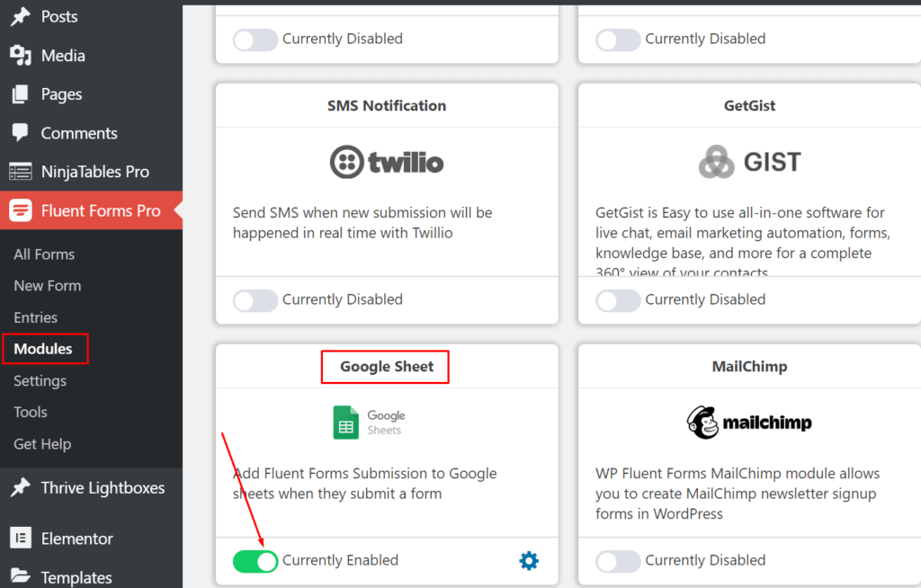Open Fluent Forms Settings submenu

coord(40,381)
